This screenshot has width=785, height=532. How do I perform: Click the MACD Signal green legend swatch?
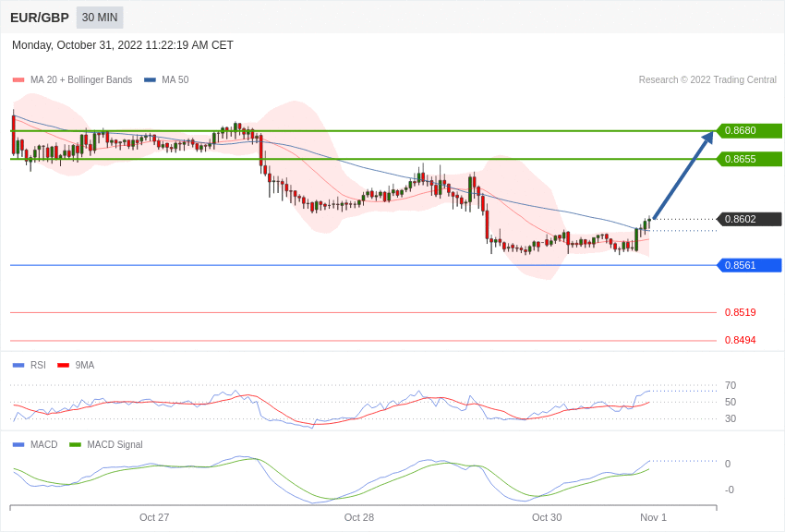[75, 444]
